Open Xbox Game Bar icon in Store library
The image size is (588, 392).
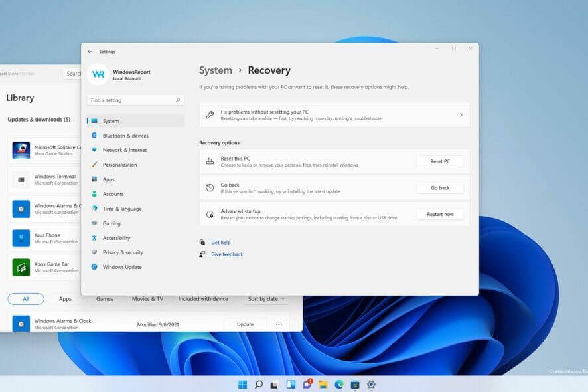coord(21,267)
